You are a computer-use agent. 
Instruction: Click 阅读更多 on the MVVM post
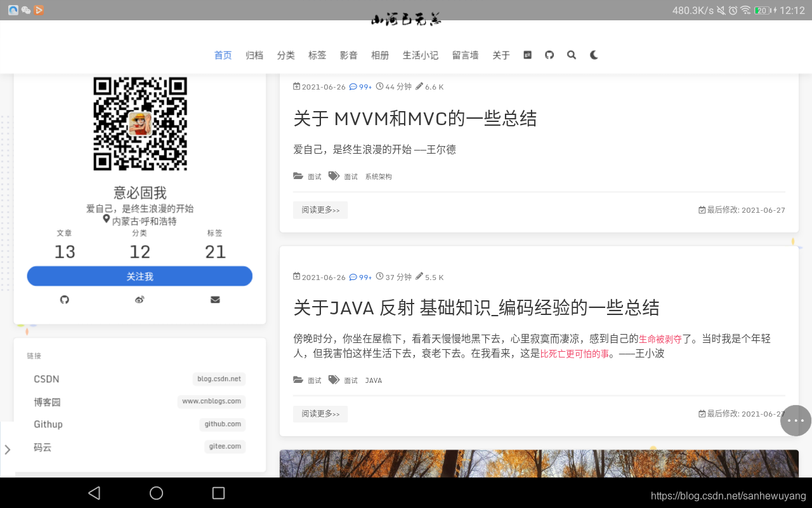pos(320,210)
